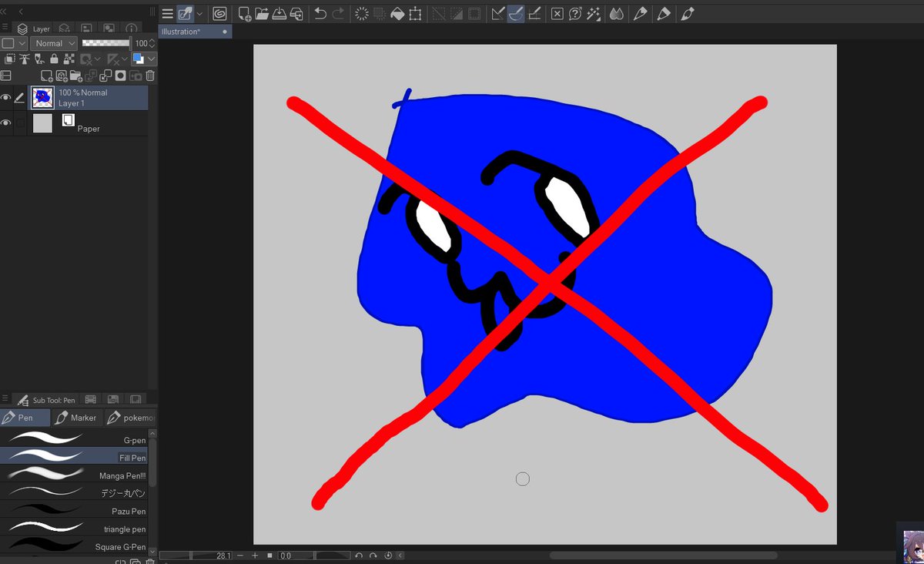924x564 pixels.
Task: Select the Sub Tool: Pen palette tab
Action: click(46, 400)
